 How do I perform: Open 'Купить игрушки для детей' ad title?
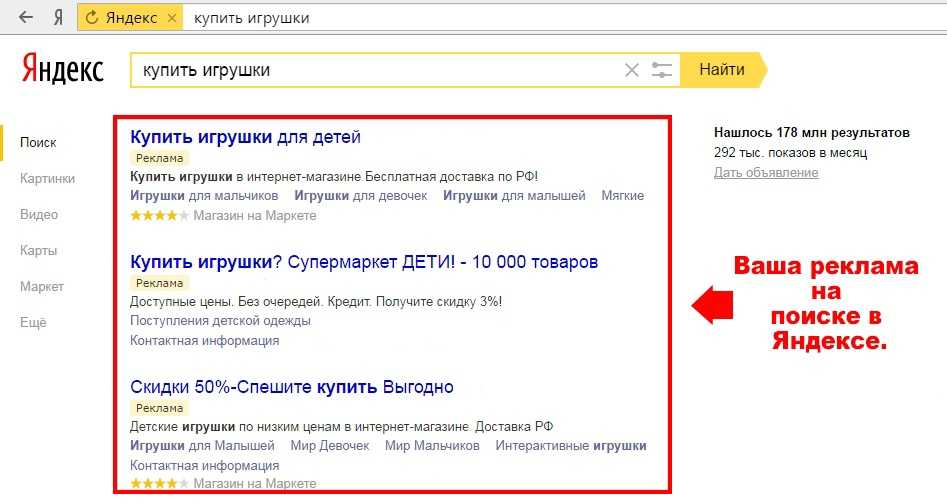pos(245,136)
